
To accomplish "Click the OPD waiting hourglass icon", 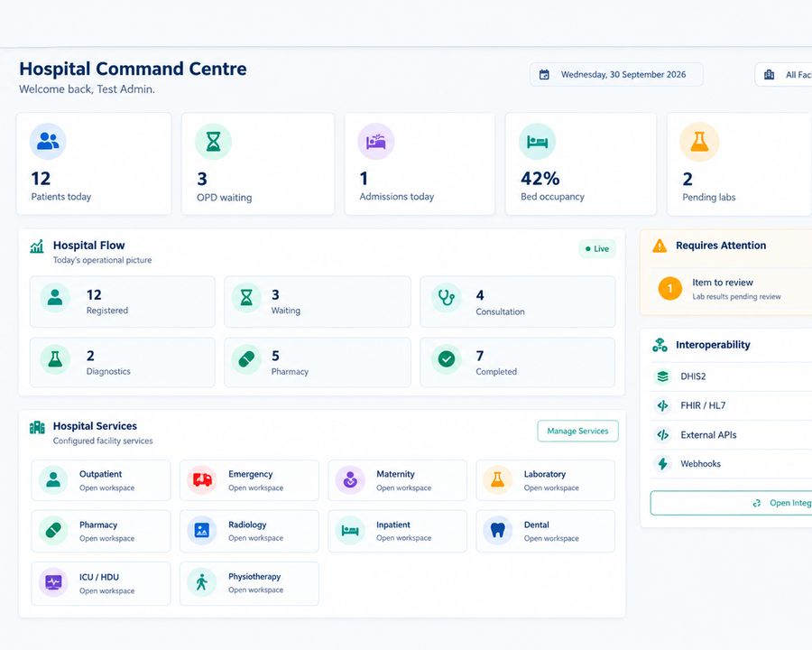I will click(213, 141).
